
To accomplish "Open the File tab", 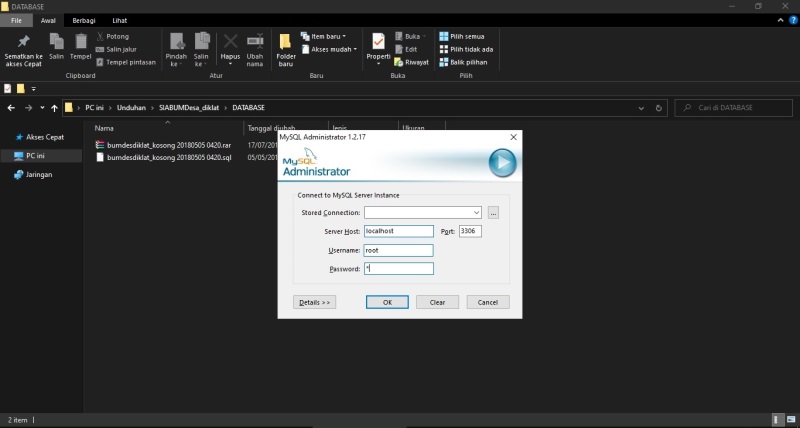I will (16, 20).
